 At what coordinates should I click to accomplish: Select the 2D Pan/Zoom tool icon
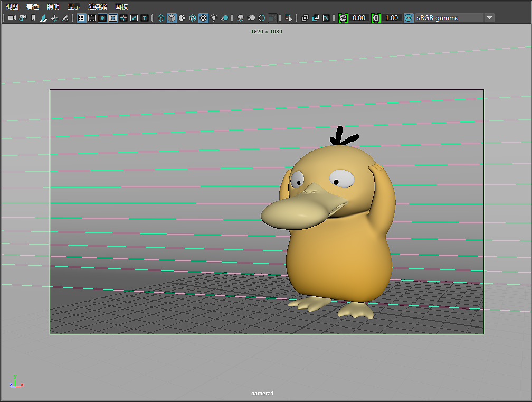(x=54, y=18)
